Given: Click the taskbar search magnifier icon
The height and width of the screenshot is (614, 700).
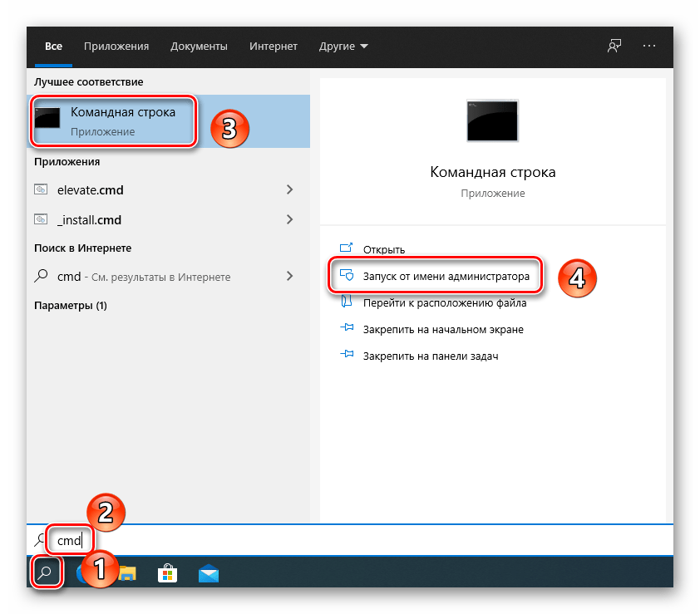Looking at the screenshot, I should 46,572.
